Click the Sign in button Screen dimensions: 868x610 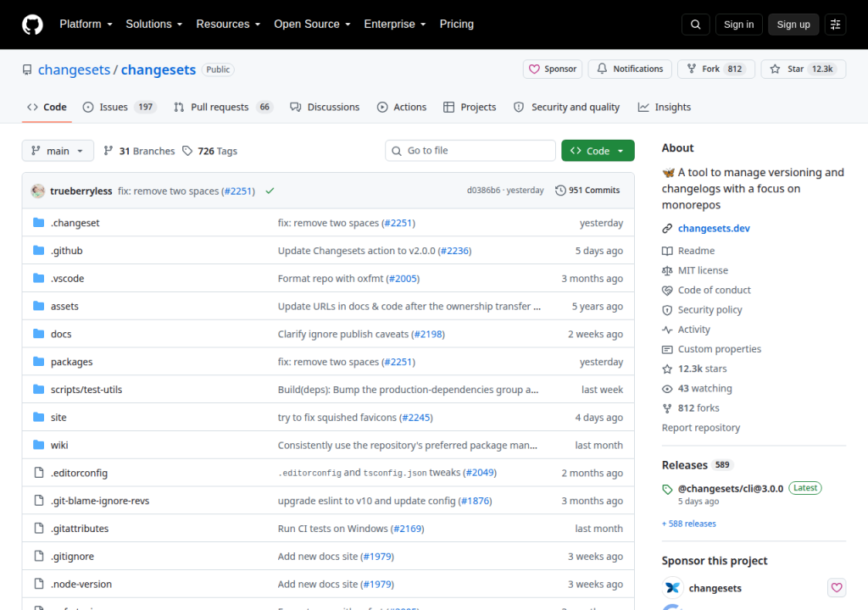pos(738,25)
